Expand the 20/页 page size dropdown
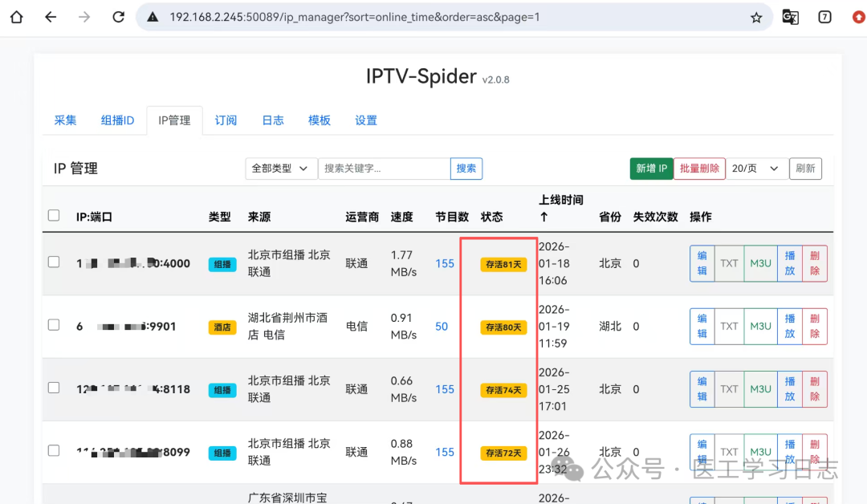Screen dimensions: 867x504 coord(755,169)
